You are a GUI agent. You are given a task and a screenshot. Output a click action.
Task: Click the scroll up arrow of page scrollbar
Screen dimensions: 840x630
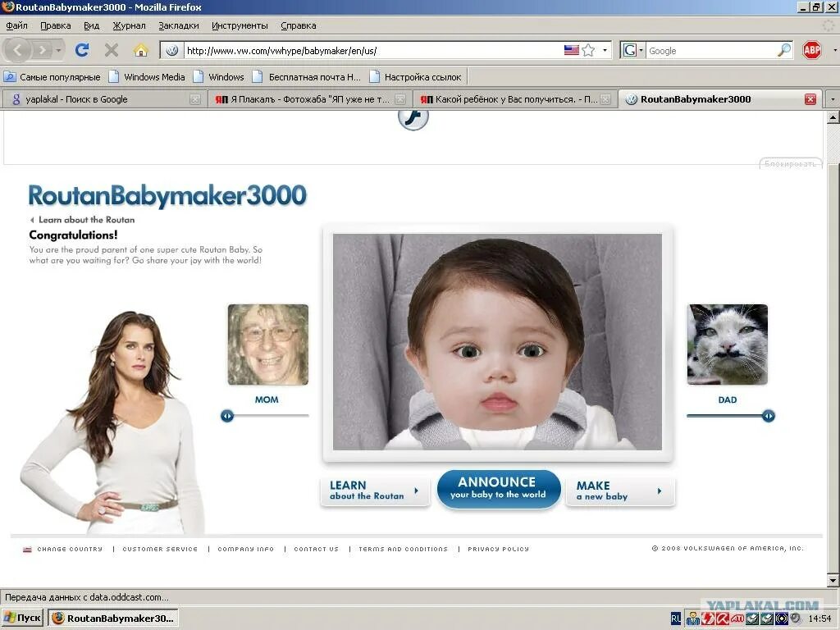(833, 116)
